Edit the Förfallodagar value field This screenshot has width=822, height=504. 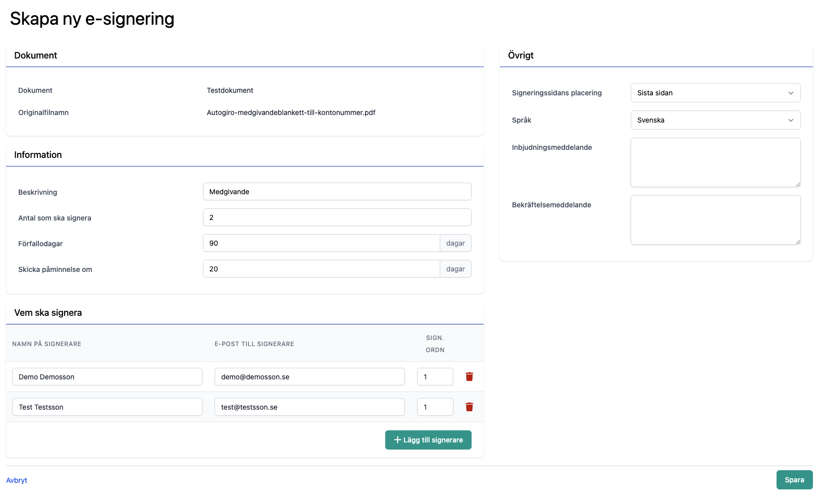[x=321, y=243]
